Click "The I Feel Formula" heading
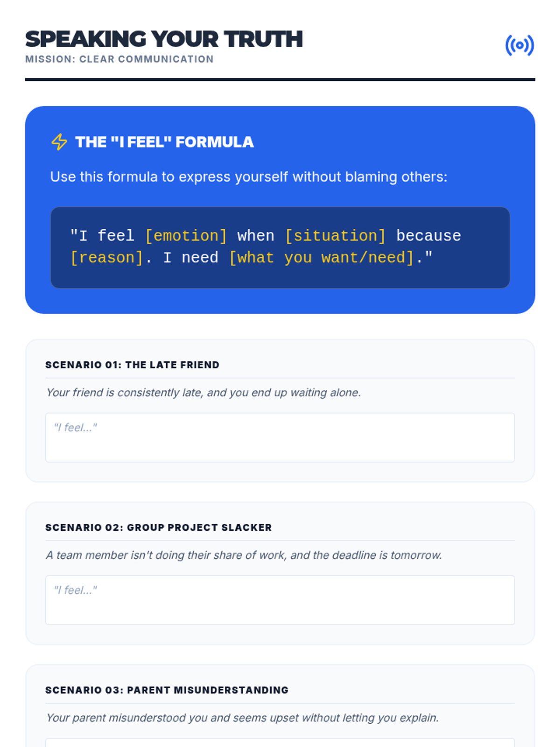This screenshot has width=560, height=747. pyautogui.click(x=164, y=142)
